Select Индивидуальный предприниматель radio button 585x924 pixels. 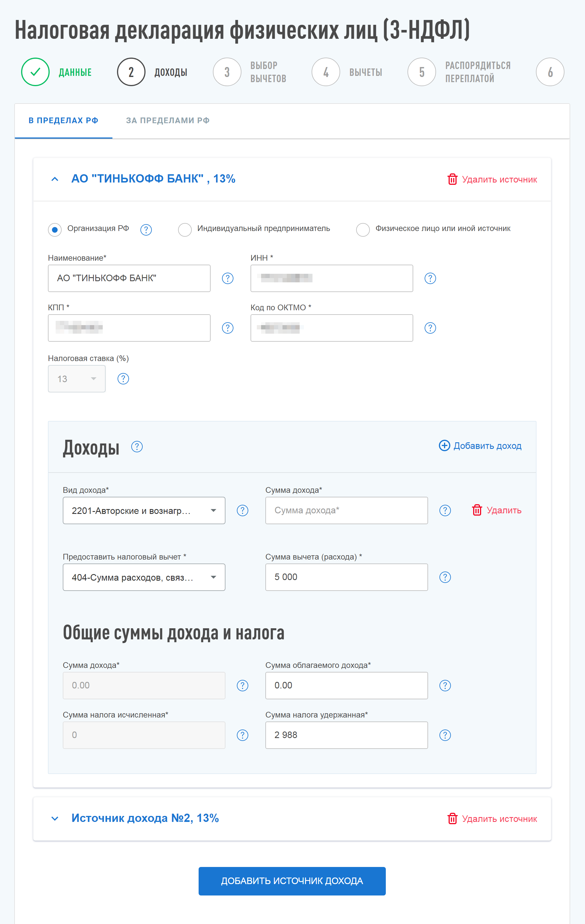185,230
